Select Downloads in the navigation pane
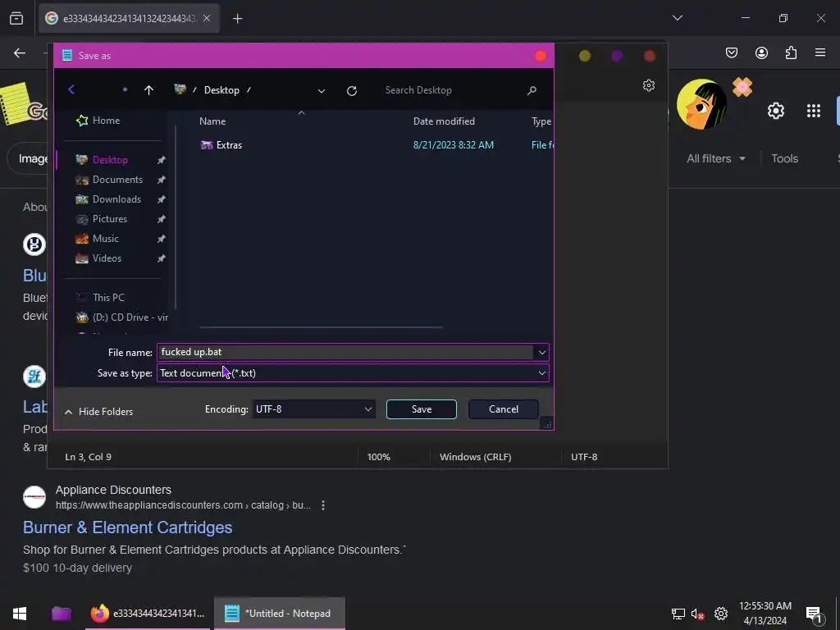The height and width of the screenshot is (630, 840). (x=116, y=199)
